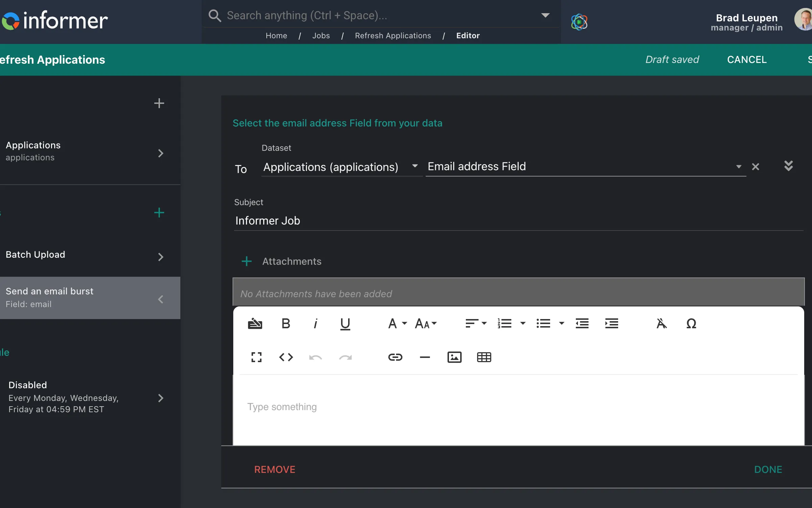This screenshot has width=812, height=508.
Task: Insert a horizontal divider line
Action: coord(425,357)
